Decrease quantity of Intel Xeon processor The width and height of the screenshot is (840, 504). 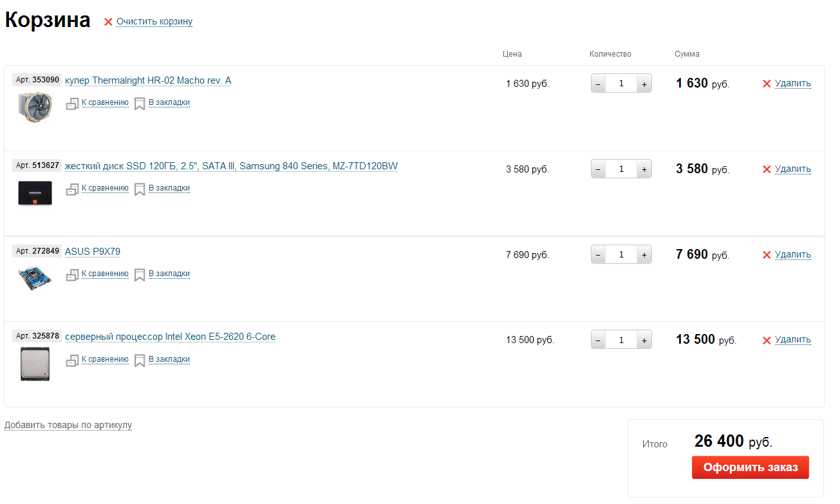click(x=598, y=340)
